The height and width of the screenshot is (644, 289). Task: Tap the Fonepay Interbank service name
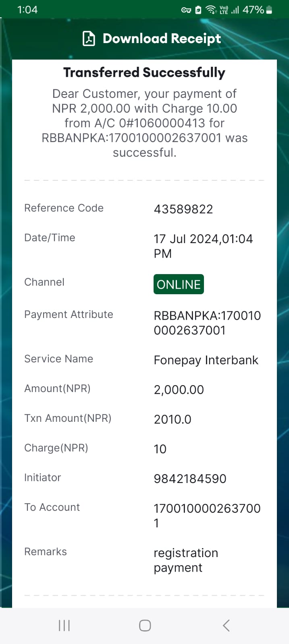(206, 360)
